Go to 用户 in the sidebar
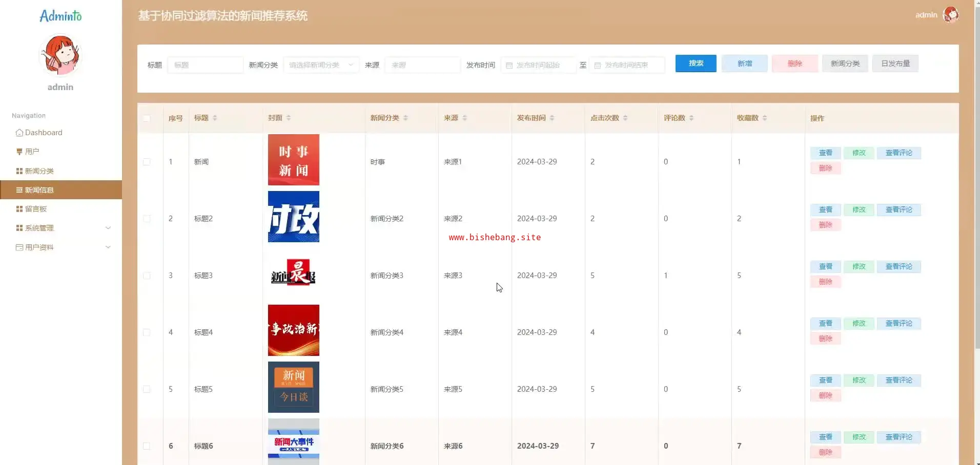This screenshot has width=980, height=465. (32, 152)
